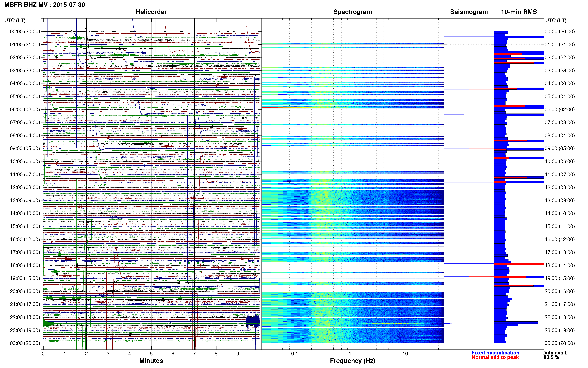Select "23:00 (19:00)" on the RMS time axis
This screenshot has width=588, height=368.
[560, 330]
